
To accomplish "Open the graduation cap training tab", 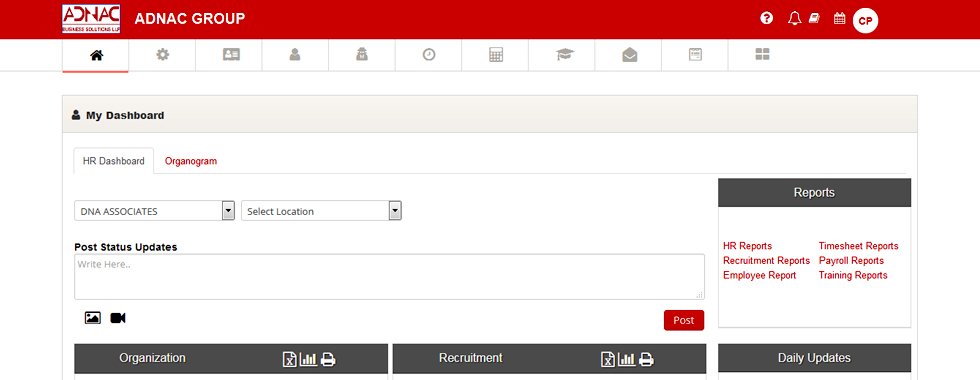I will tap(564, 55).
